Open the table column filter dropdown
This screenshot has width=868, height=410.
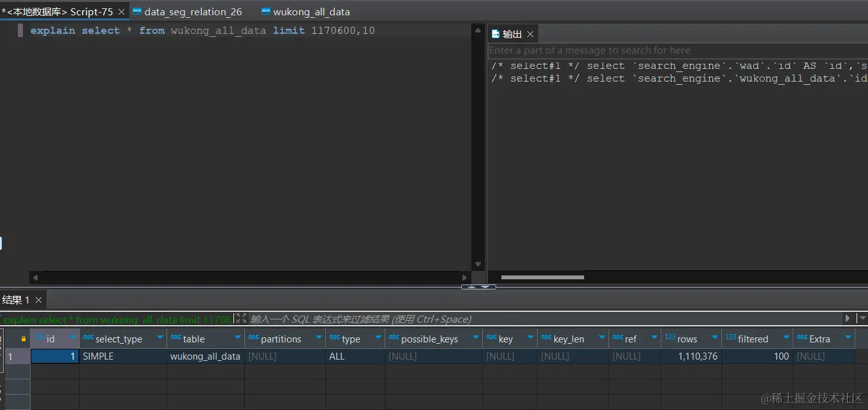click(x=238, y=337)
